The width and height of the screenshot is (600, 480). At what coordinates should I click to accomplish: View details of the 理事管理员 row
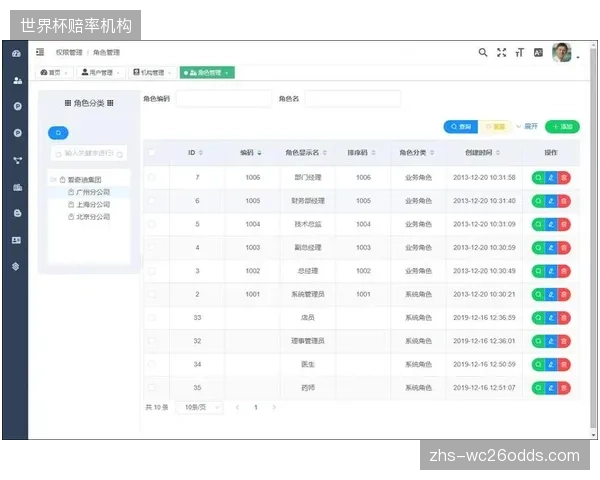(538, 341)
